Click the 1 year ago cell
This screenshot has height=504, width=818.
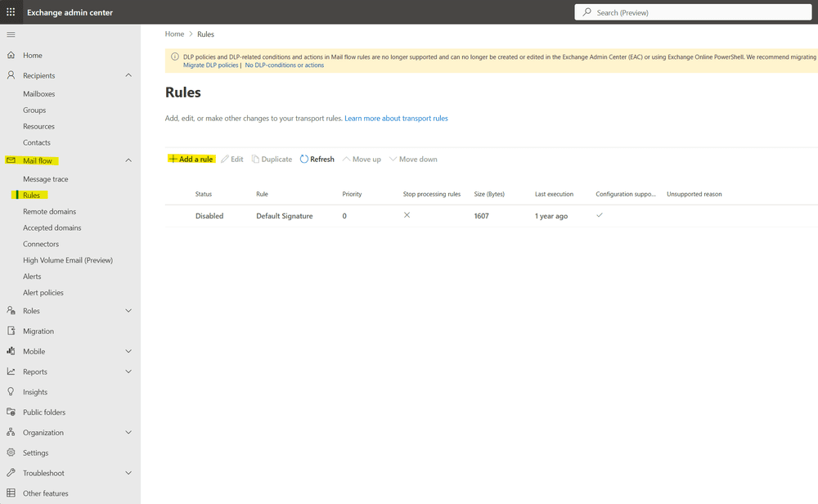(x=551, y=216)
